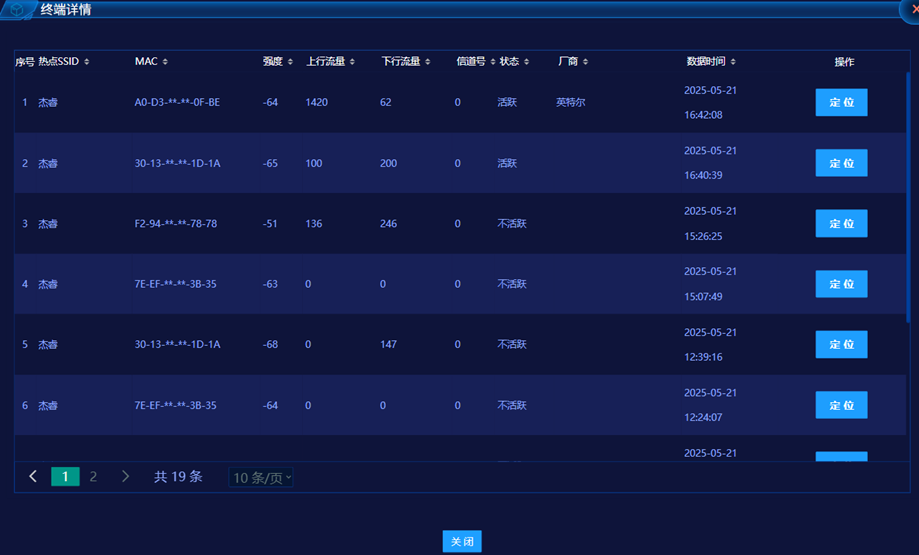The height and width of the screenshot is (555, 919).
Task: Click signal strength value -51
Action: (270, 224)
